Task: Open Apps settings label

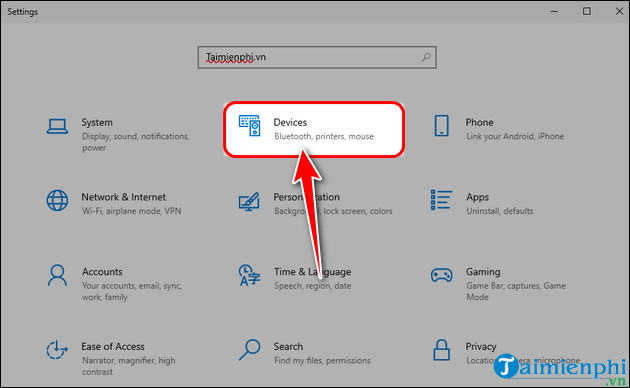Action: click(x=478, y=198)
